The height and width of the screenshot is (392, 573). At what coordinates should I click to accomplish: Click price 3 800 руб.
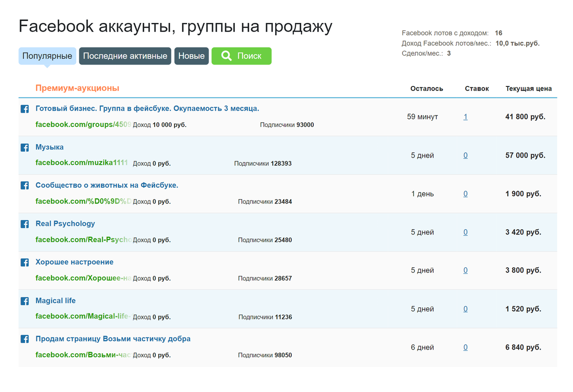[523, 270]
